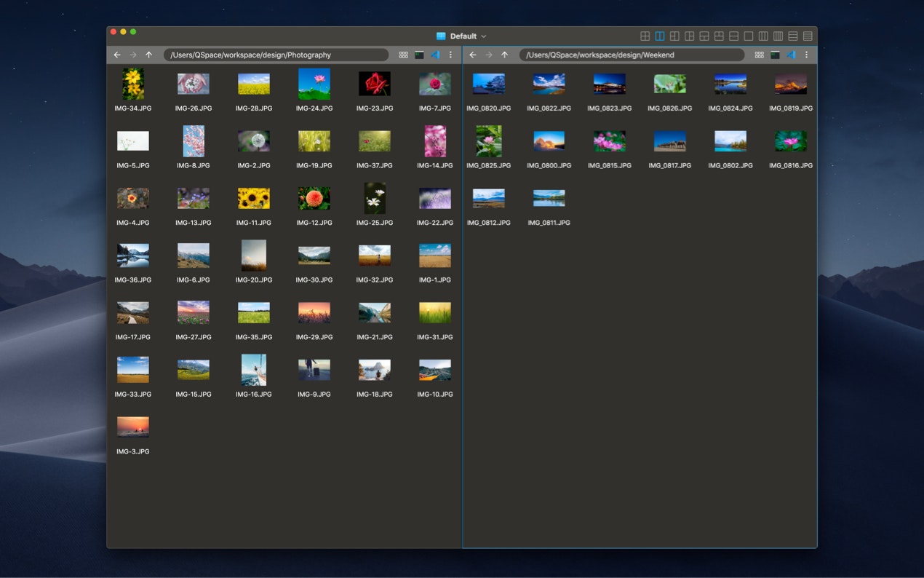This screenshot has width=924, height=578.
Task: Open the right pane's three-dot menu
Action: (806, 55)
